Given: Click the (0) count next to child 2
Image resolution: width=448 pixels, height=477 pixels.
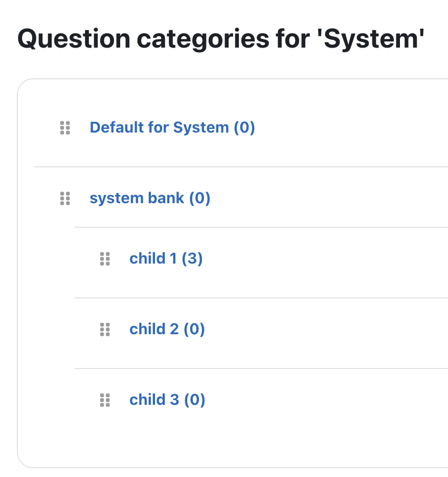Looking at the screenshot, I should pos(194,329).
